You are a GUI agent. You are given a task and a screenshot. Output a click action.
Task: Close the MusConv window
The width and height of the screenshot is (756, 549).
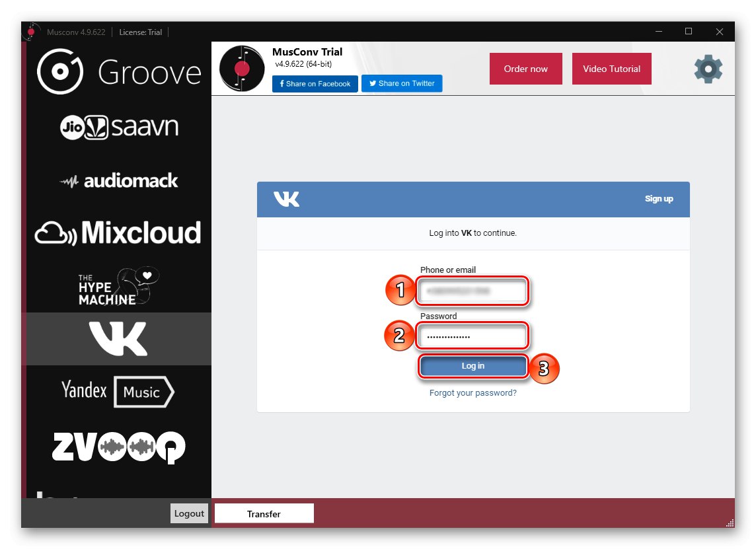720,32
